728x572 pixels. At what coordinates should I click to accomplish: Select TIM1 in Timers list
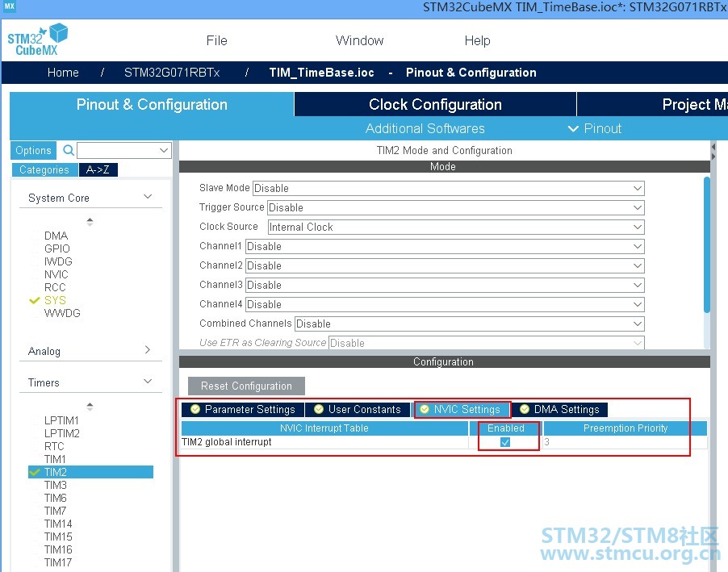55,459
